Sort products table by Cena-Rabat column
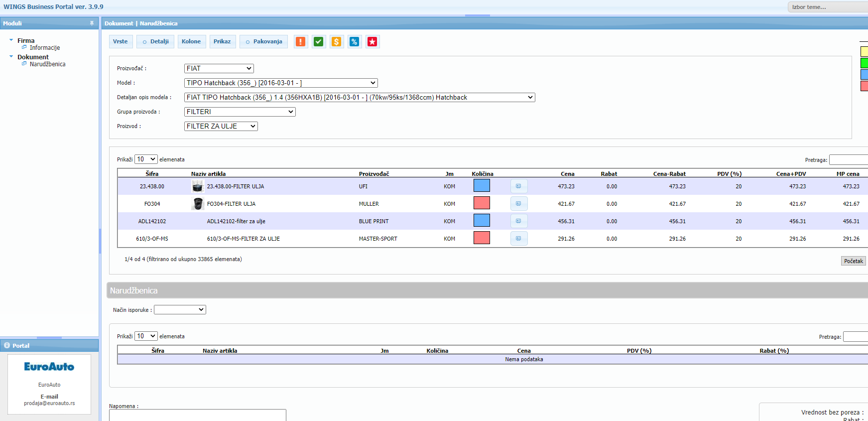This screenshot has height=421, width=868. [669, 174]
